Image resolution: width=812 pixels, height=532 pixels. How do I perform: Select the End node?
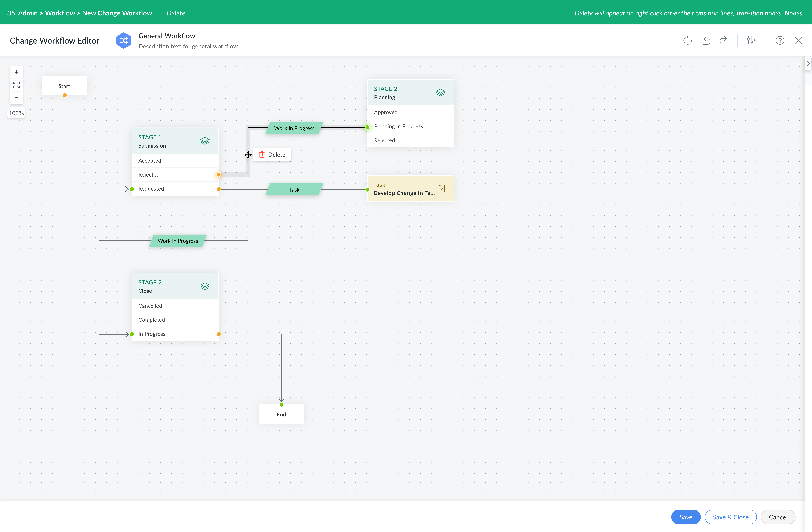pos(281,414)
